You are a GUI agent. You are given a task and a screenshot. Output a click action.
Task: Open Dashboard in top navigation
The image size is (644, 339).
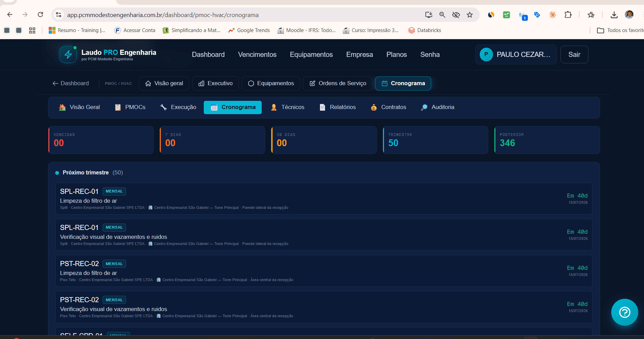point(208,55)
